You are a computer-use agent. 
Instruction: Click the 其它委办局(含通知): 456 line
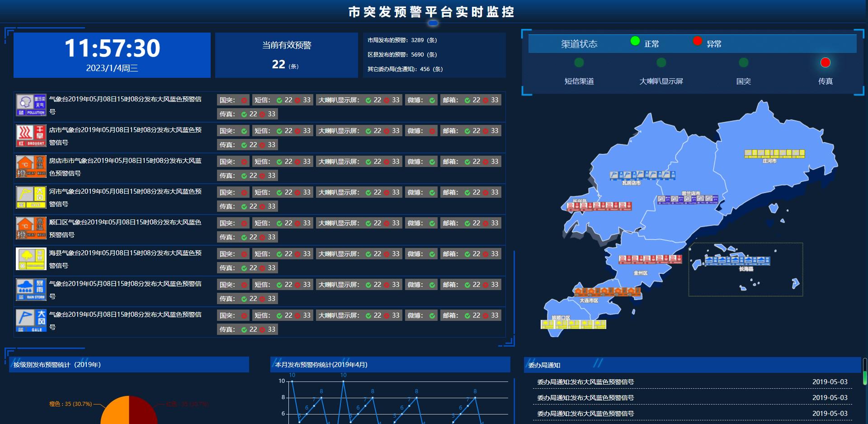point(405,69)
